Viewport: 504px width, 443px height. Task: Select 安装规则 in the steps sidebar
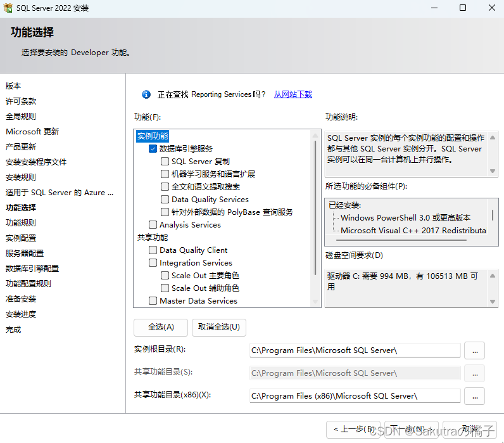20,177
